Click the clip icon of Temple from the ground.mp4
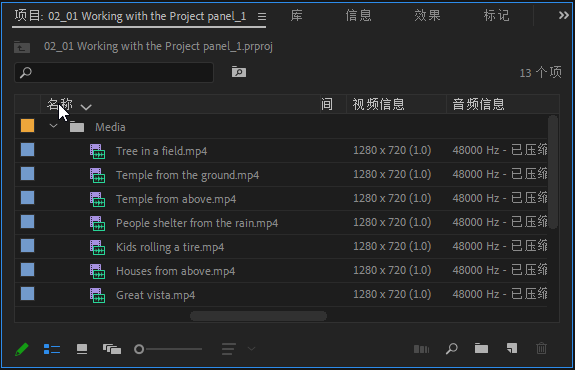The image size is (575, 370). pos(98,175)
